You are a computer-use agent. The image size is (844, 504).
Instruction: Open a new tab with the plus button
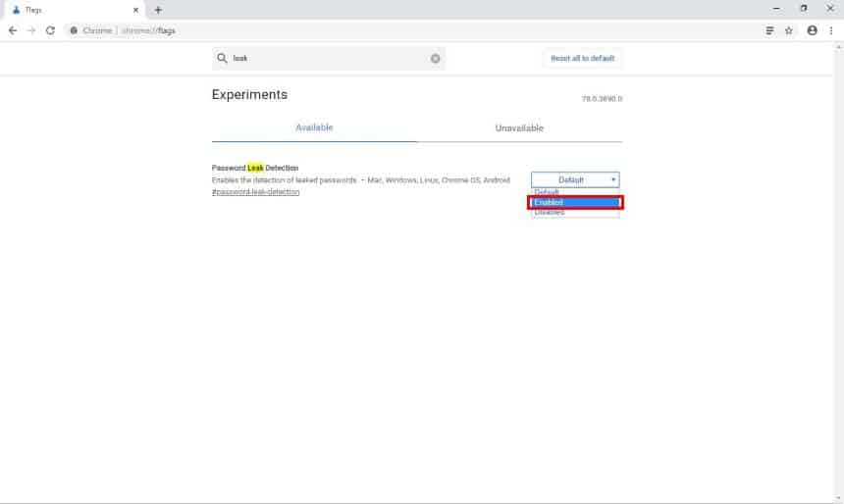click(x=158, y=10)
